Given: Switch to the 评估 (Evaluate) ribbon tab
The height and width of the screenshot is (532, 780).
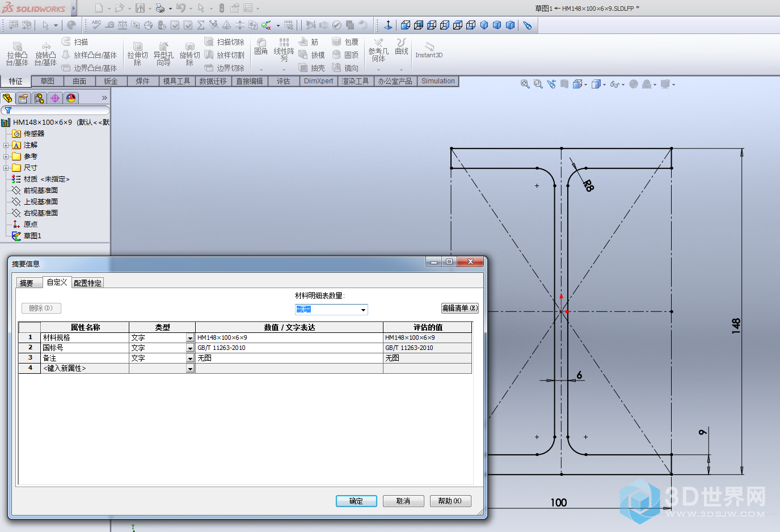Looking at the screenshot, I should 284,81.
